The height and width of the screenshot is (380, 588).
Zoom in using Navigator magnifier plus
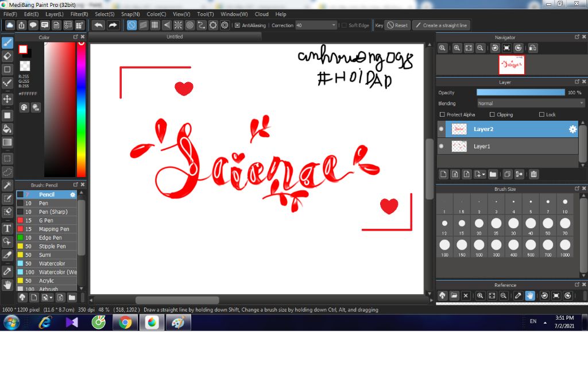point(457,48)
